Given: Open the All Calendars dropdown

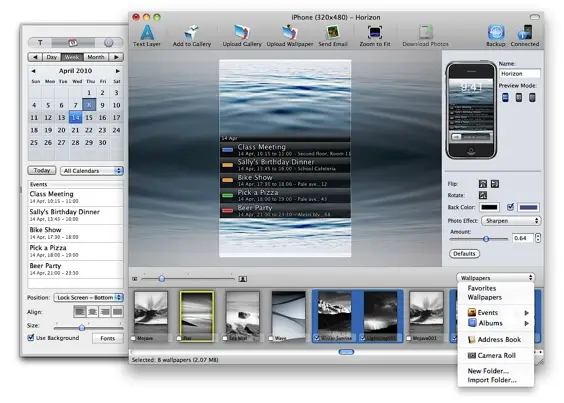Looking at the screenshot, I should [x=92, y=171].
